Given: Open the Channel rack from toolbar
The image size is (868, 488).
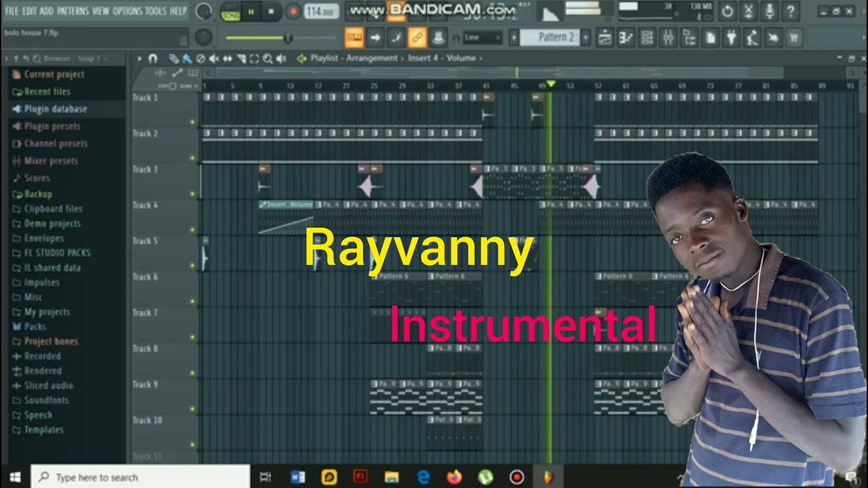Looking at the screenshot, I should tap(647, 38).
